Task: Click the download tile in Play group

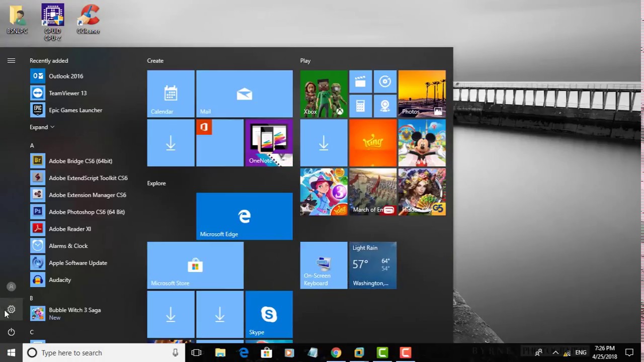Action: coord(324,143)
